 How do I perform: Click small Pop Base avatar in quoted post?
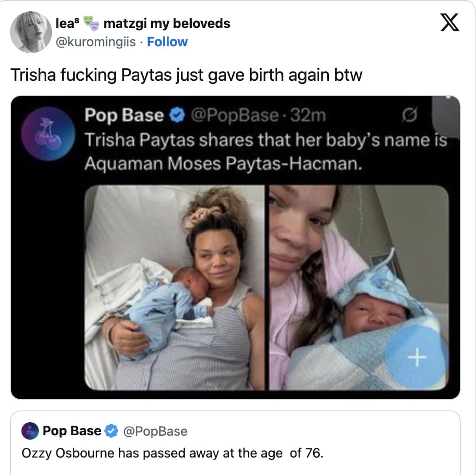[x=30, y=431]
